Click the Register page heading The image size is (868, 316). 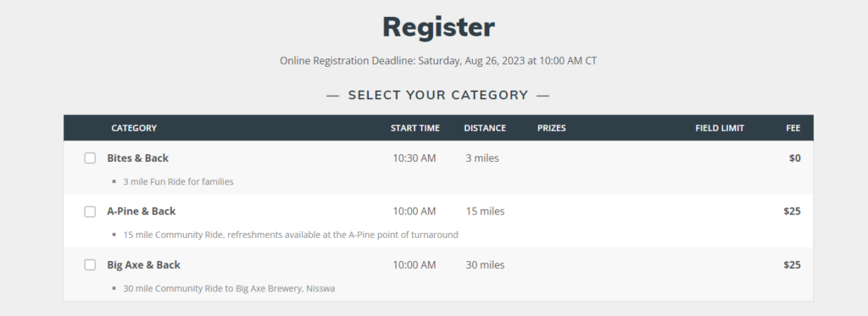click(438, 27)
